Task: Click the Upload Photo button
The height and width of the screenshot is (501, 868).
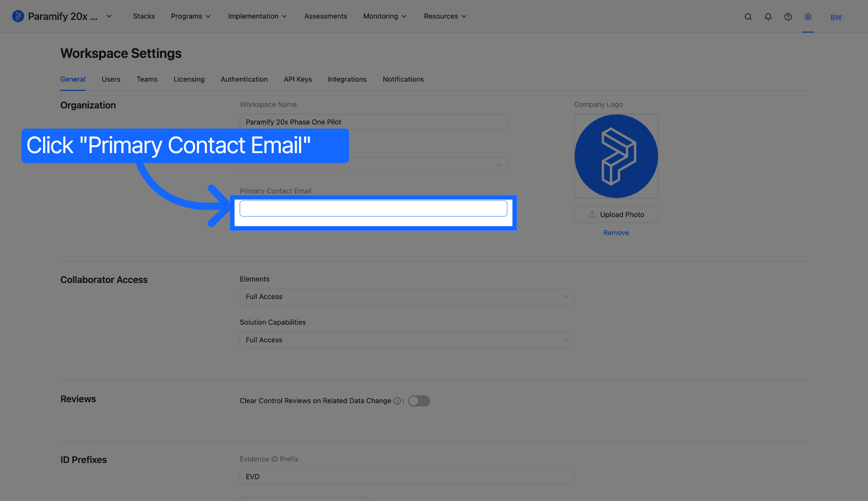Action: (x=616, y=214)
